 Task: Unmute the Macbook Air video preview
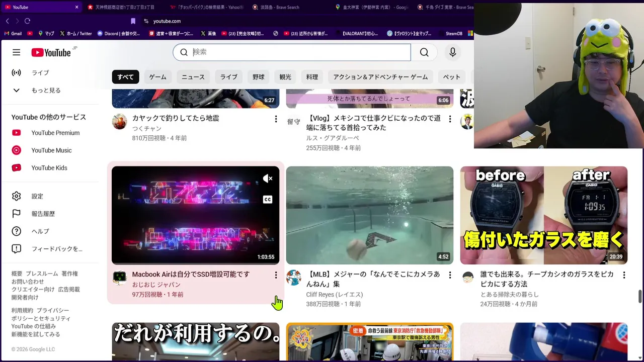pyautogui.click(x=268, y=178)
